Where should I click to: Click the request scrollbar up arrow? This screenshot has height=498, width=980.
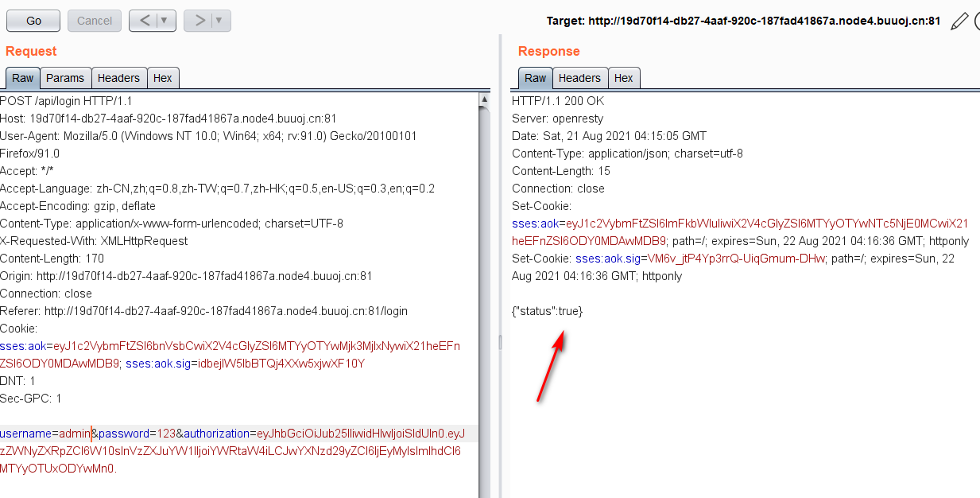tap(484, 99)
